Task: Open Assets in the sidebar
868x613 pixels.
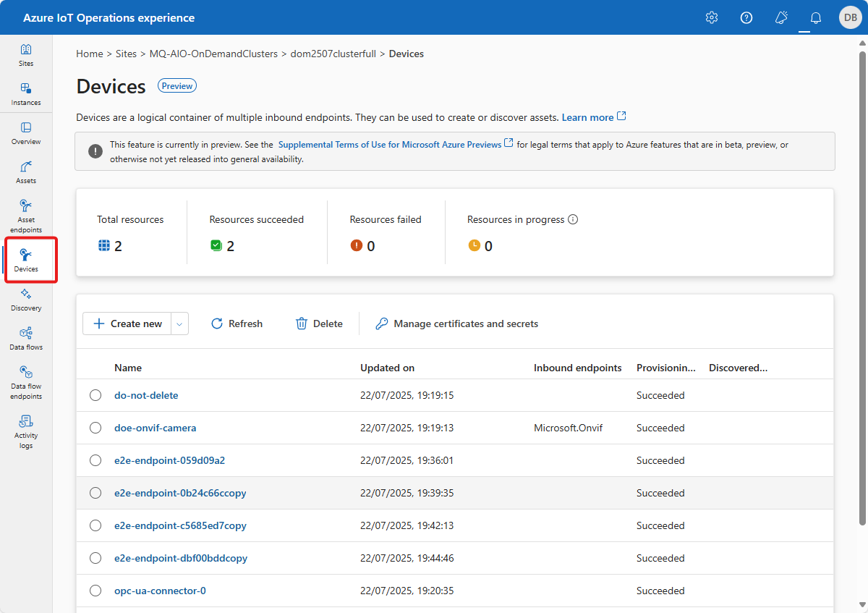Action: coord(26,172)
